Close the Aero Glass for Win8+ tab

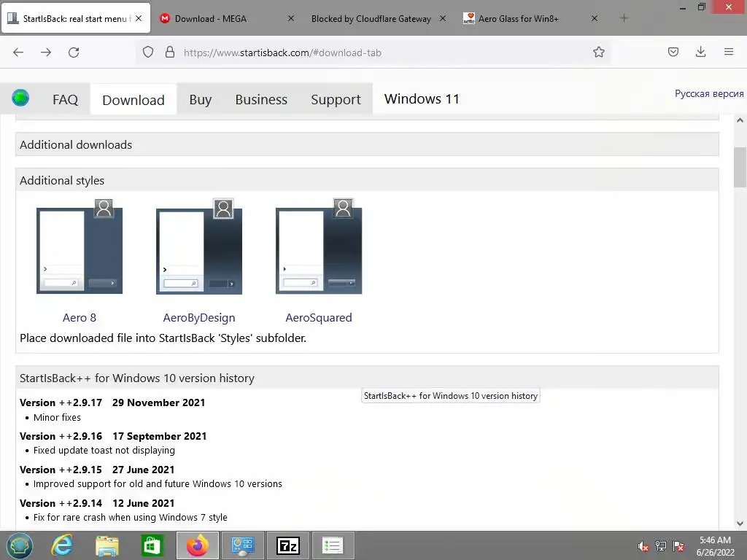pyautogui.click(x=595, y=18)
